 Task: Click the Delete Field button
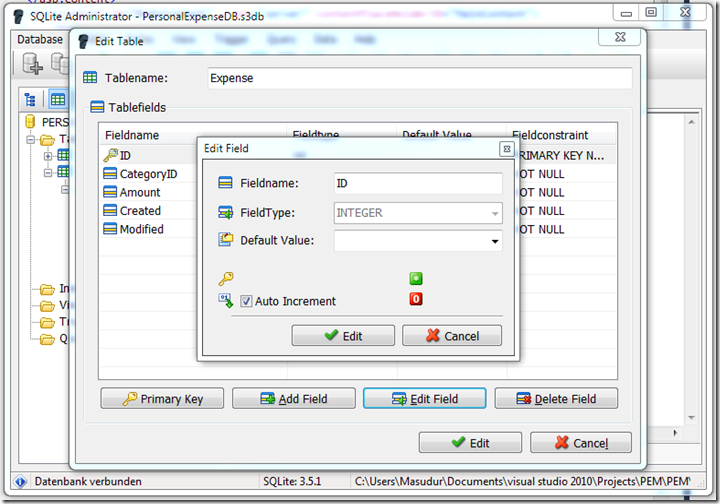coord(556,398)
